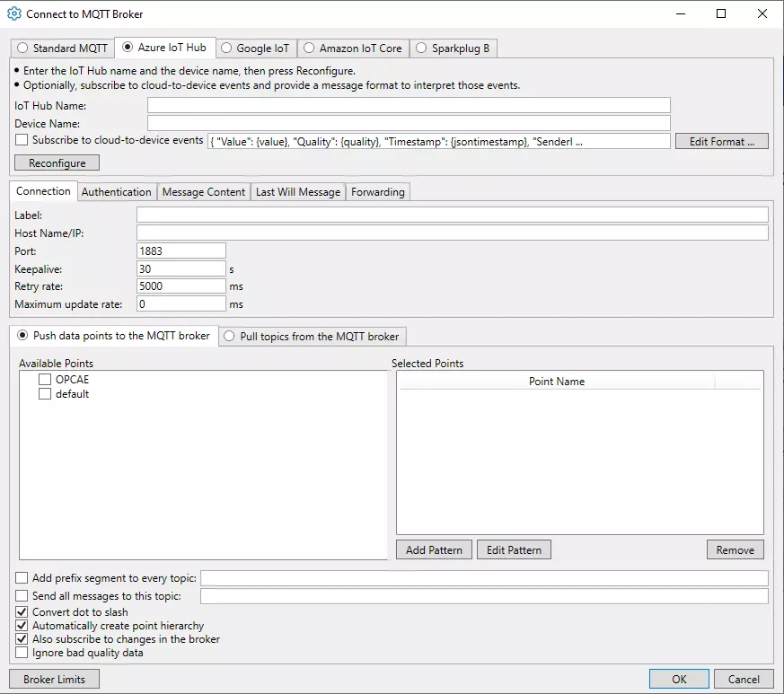Click the Device Name field
784x694 pixels.
[x=409, y=123]
